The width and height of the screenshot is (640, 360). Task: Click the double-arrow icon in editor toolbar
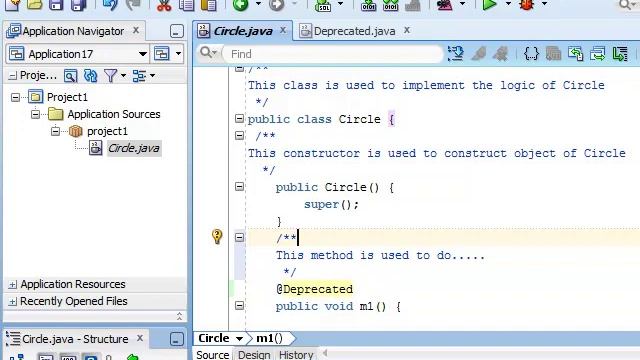coord(598,53)
